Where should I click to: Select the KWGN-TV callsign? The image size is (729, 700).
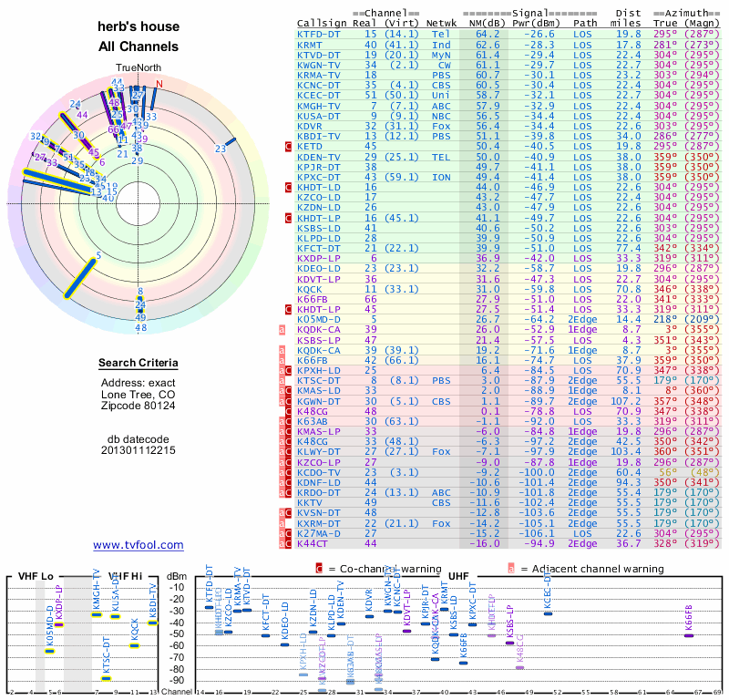318,65
